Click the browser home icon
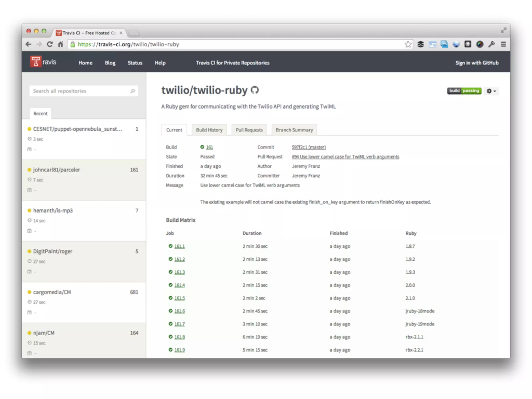Viewport: 532px width, 399px height. [x=61, y=44]
